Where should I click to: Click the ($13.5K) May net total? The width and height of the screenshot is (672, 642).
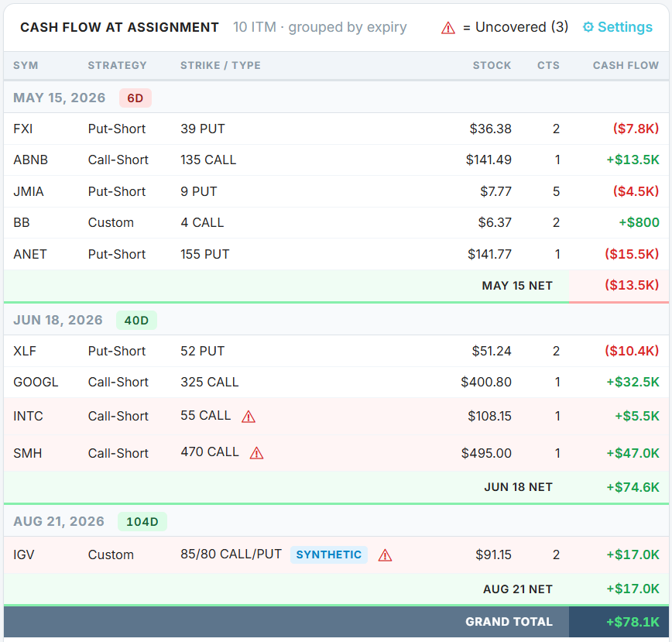632,285
